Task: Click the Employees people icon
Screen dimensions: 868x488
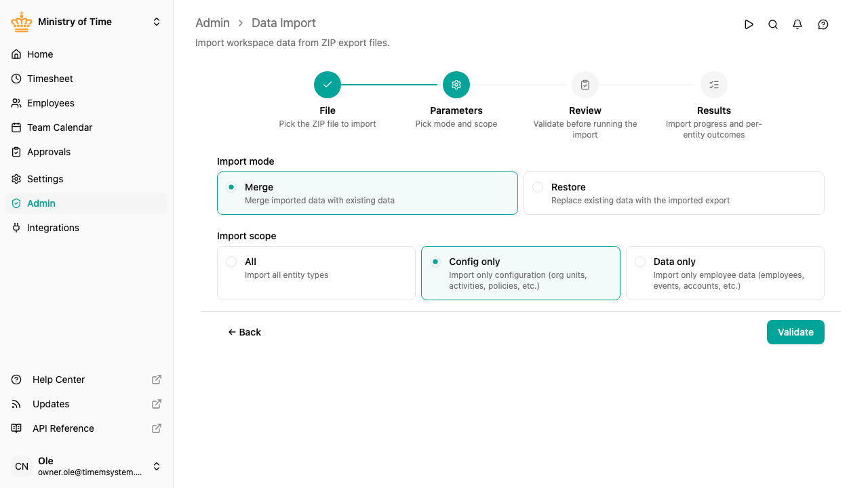Action: [16, 103]
